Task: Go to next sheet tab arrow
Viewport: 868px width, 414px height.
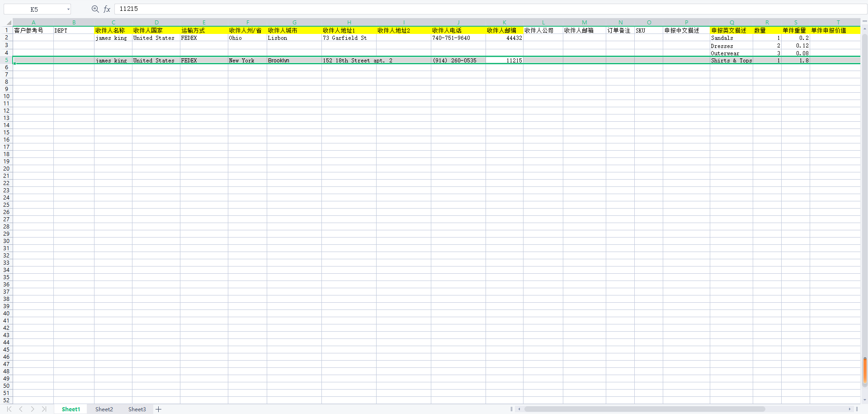Action: (x=33, y=409)
